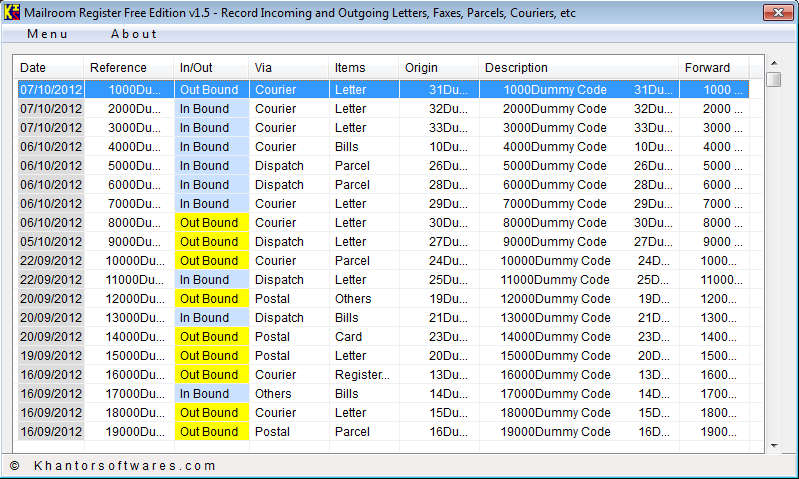This screenshot has height=479, width=799.
Task: Click the Reference column header
Action: click(118, 68)
